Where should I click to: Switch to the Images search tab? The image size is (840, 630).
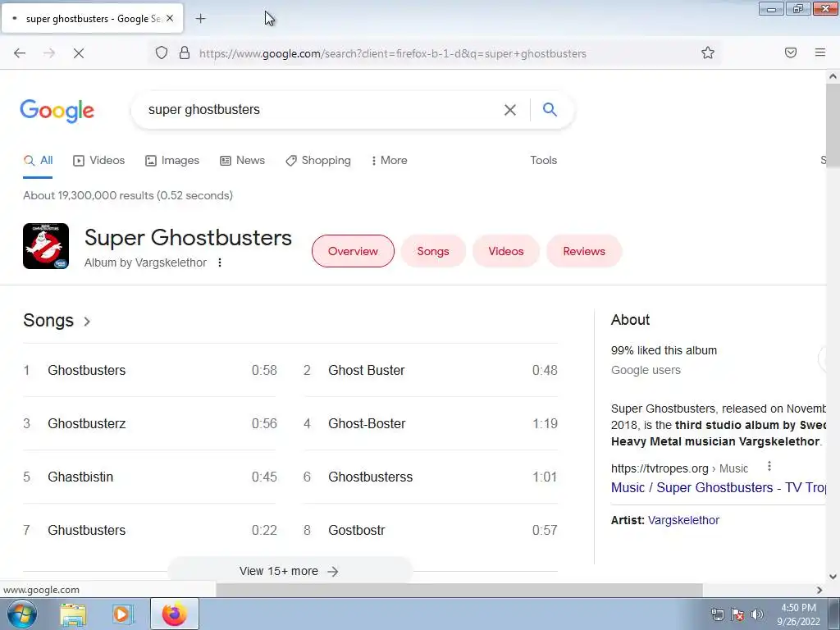coord(172,160)
